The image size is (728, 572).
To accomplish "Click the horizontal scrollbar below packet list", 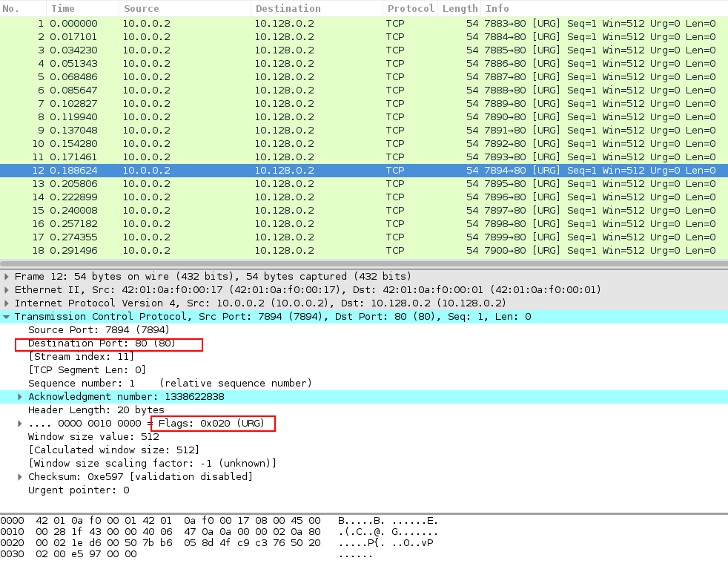I will (364, 263).
